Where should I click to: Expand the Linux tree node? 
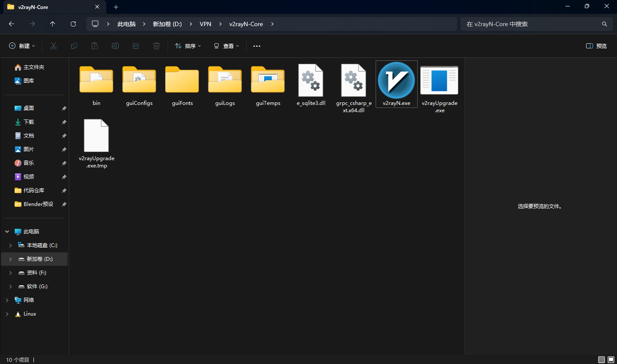coord(7,314)
